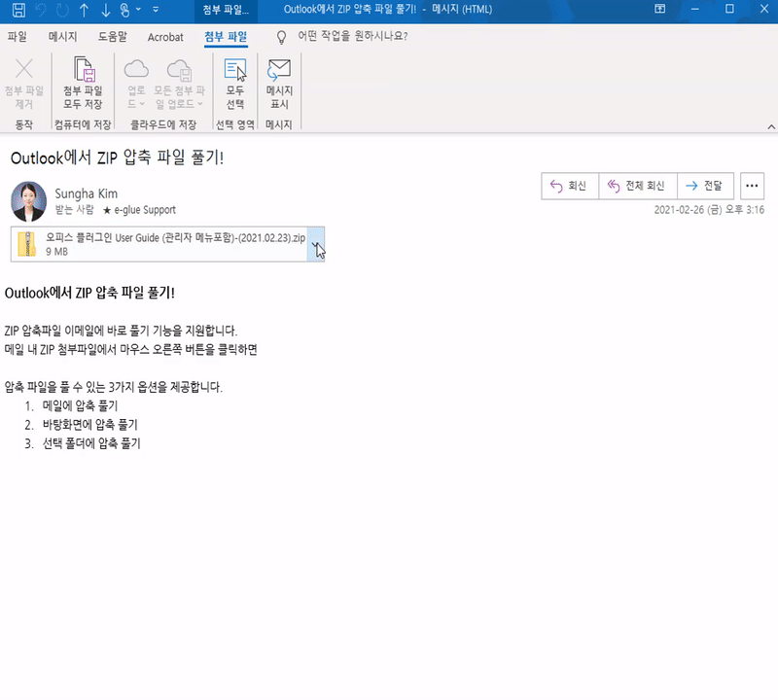Click the zip folder attachment icon
Screen dimensions: 778x700
coord(27,244)
